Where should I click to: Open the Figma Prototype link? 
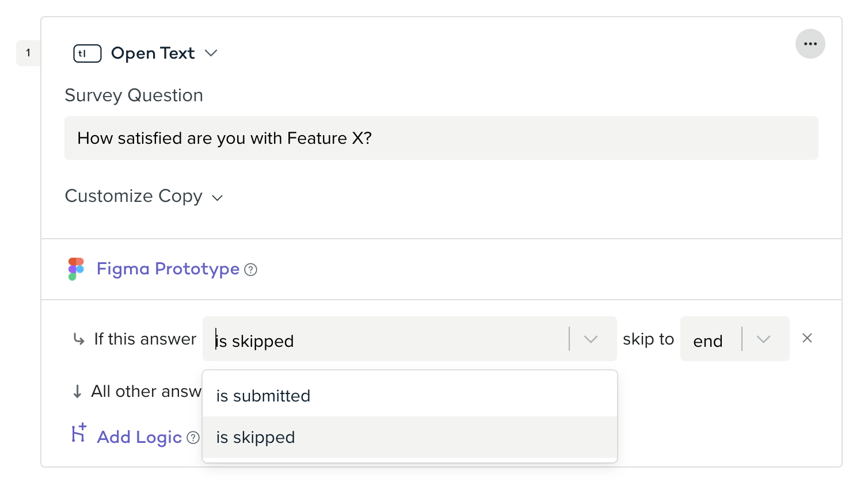(x=167, y=269)
